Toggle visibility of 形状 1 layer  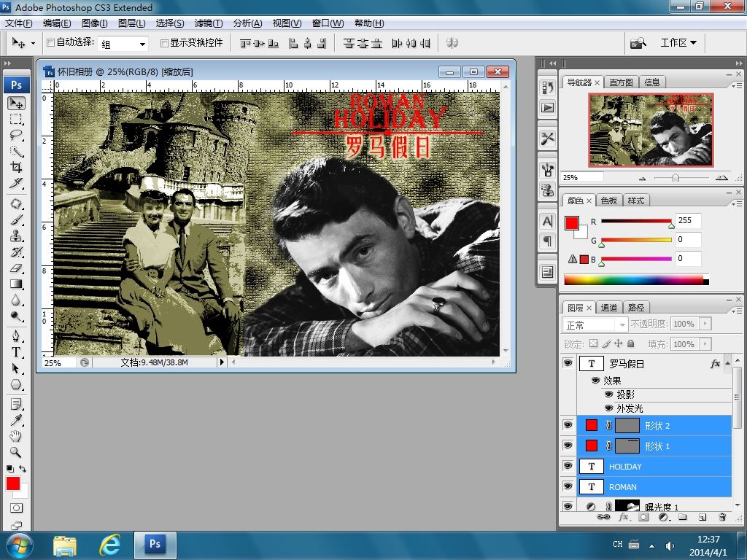click(568, 446)
